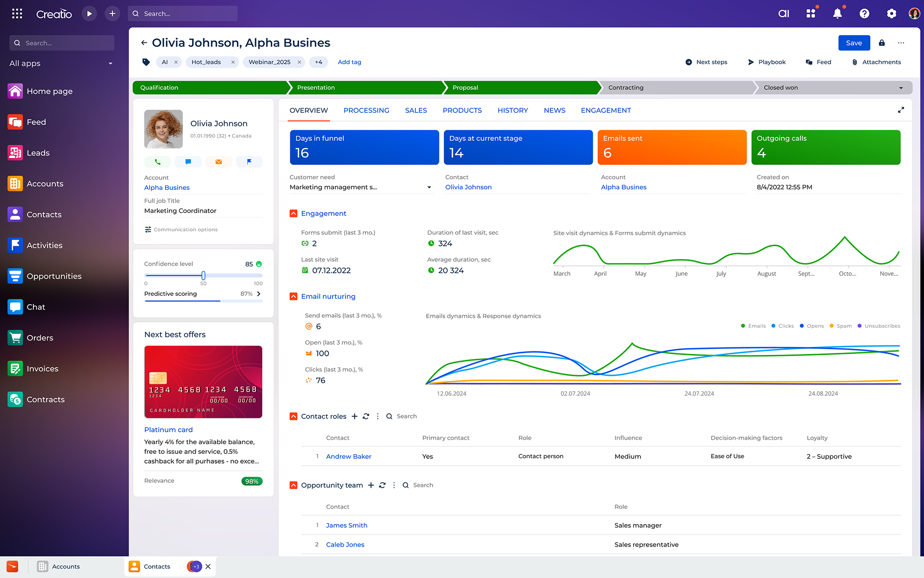Remove the Hot_leads tag
Screen dimensions: 924x578
tap(233, 62)
